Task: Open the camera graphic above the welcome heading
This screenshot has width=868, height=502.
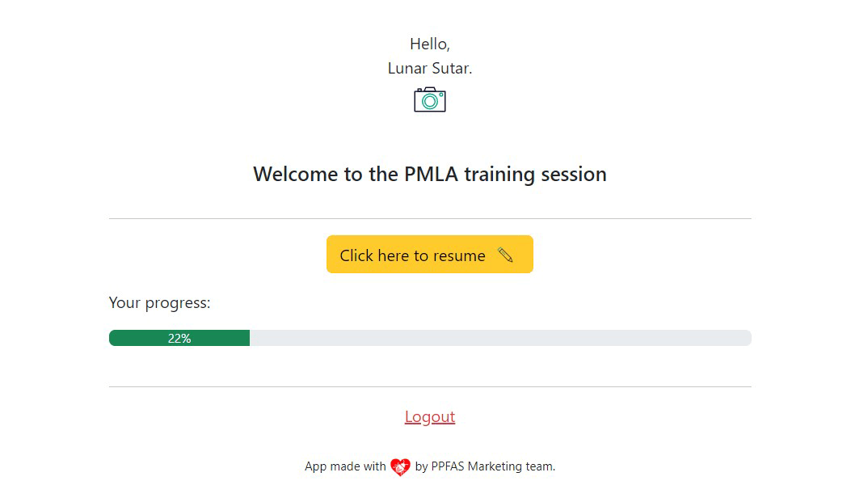Action: click(x=429, y=99)
